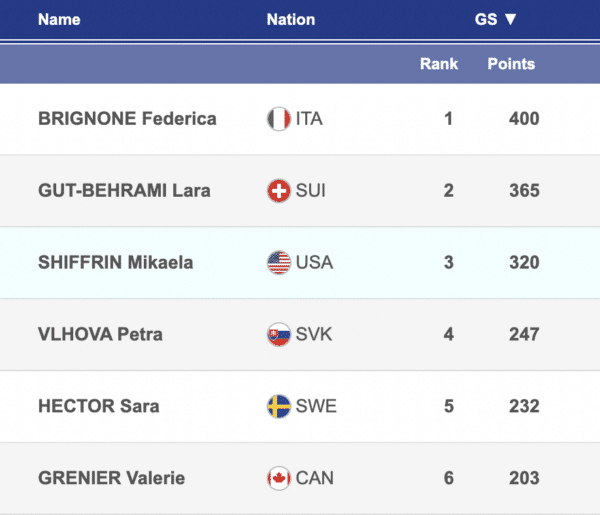
Task: Click the USA flag icon
Action: point(279,263)
